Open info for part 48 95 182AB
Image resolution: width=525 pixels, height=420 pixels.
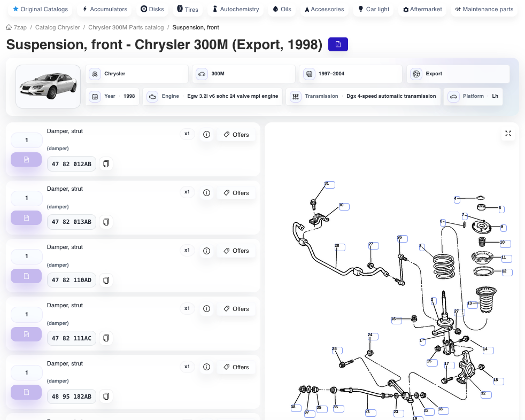click(x=206, y=367)
